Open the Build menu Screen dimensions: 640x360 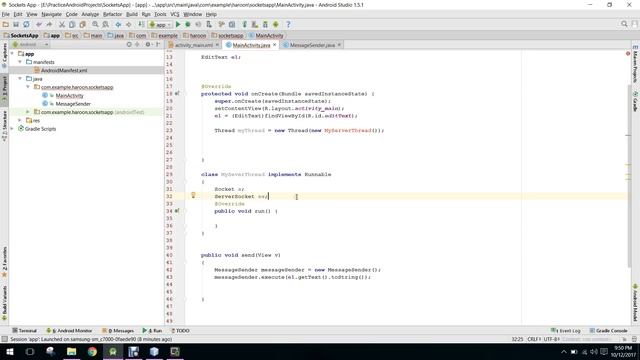(x=132, y=14)
